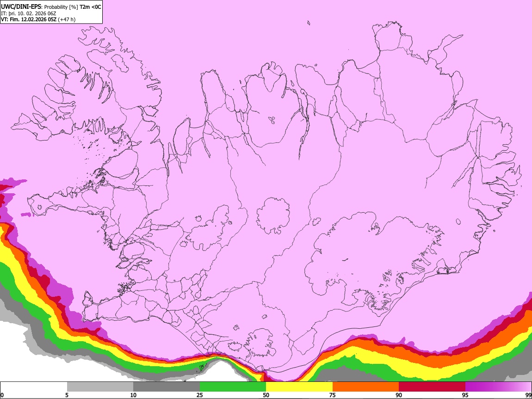Click the red 90–95% legend swatch
532x399 pixels.
coord(432,387)
